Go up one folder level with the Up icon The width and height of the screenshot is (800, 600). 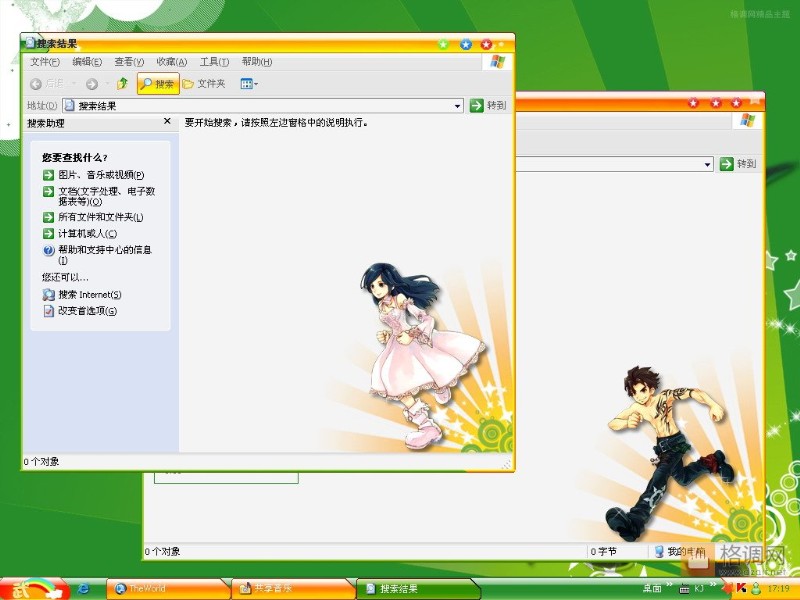coord(122,83)
